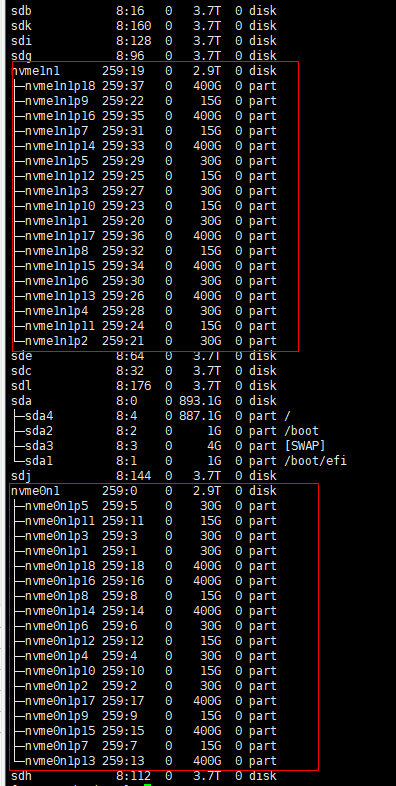The width and height of the screenshot is (396, 786).
Task: Click device number 259:0
Action: coord(119,491)
